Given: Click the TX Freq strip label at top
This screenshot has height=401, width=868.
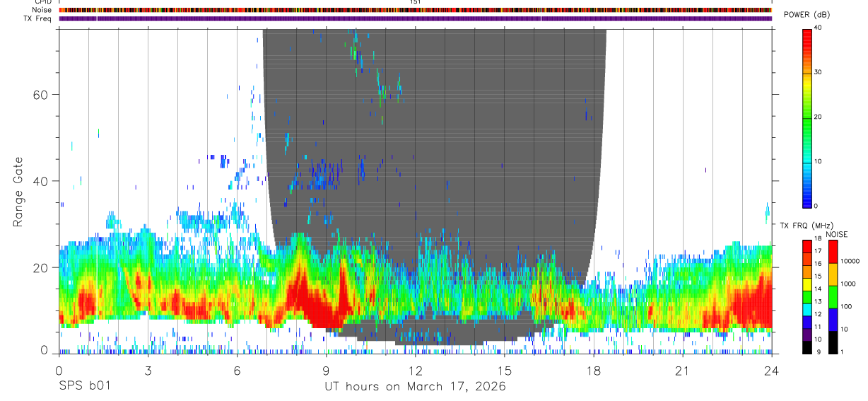Looking at the screenshot, I should [38, 18].
